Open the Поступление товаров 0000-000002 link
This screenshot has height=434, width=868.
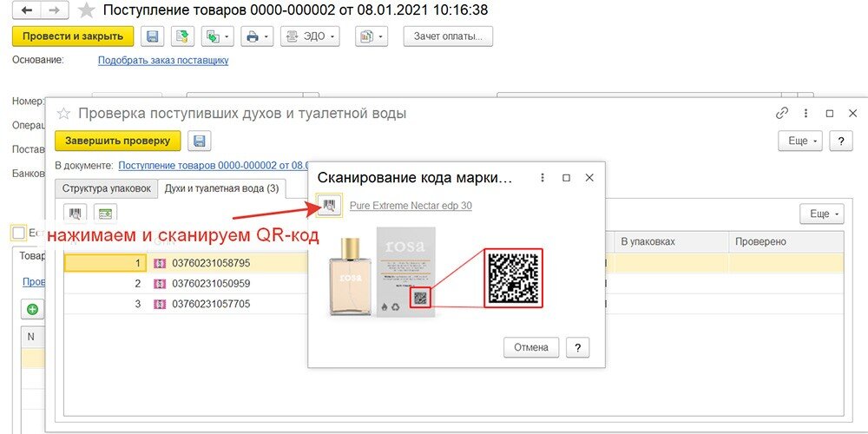tap(214, 165)
